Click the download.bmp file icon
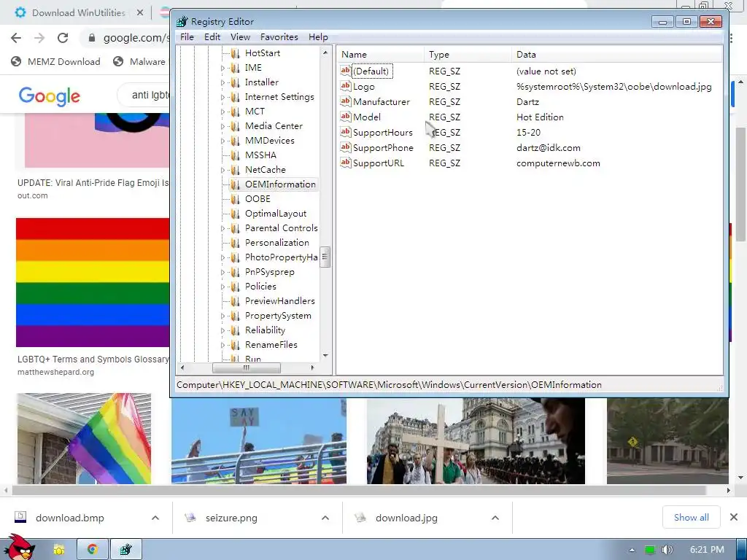The image size is (747, 560). click(20, 517)
